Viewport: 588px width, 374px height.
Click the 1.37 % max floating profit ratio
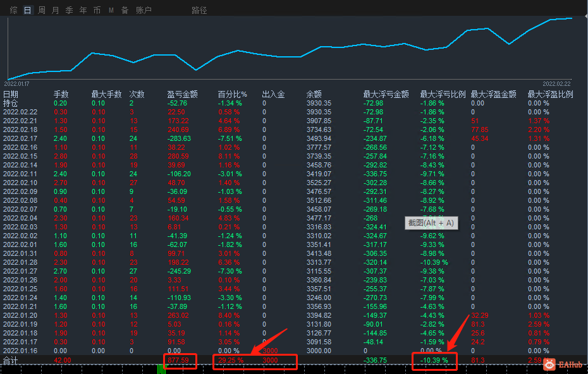(x=539, y=121)
